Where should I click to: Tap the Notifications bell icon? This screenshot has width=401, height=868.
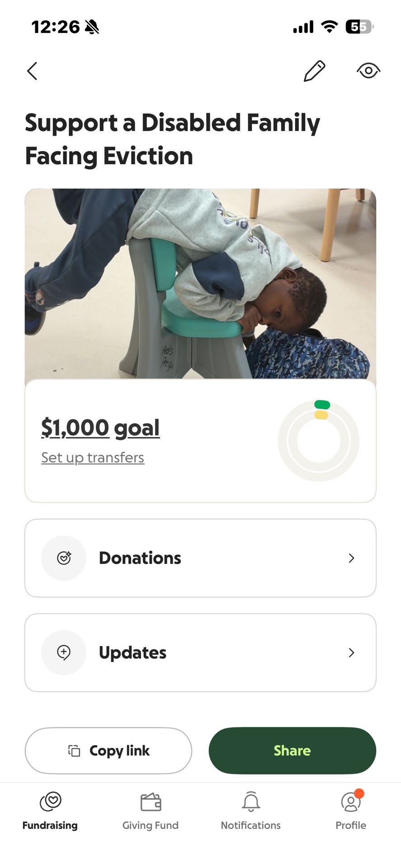[x=251, y=802]
